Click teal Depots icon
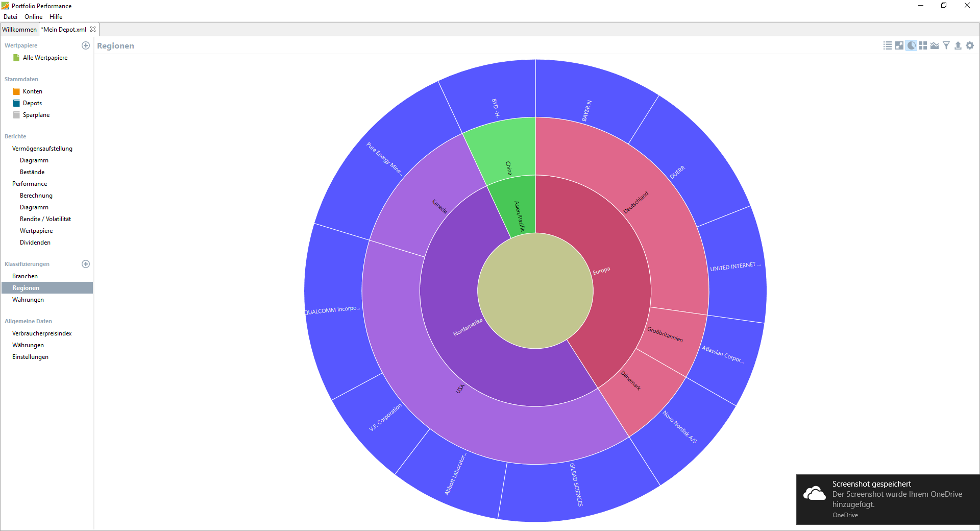 pyautogui.click(x=16, y=103)
